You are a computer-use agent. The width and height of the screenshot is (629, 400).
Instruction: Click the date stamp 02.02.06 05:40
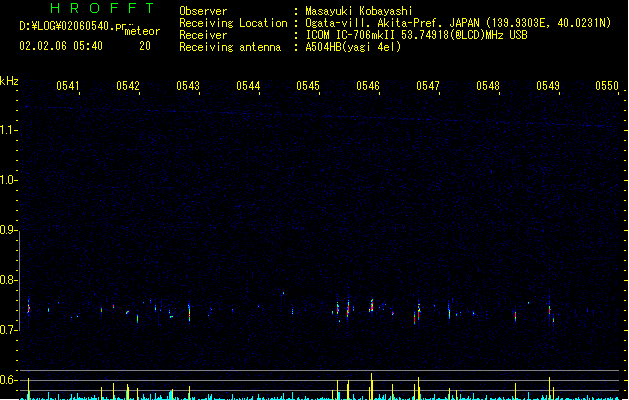point(61,46)
